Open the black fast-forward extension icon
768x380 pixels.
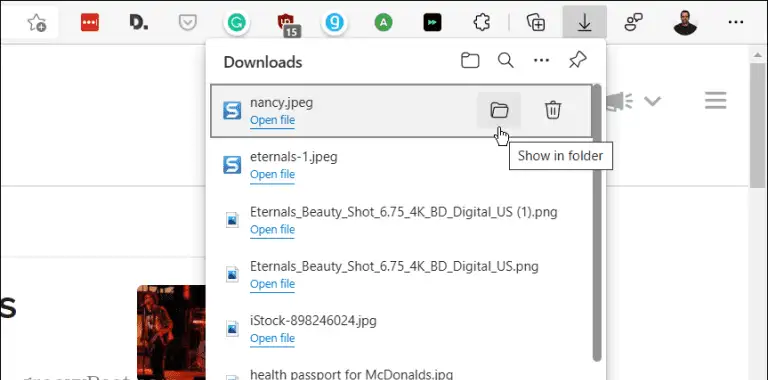[432, 23]
